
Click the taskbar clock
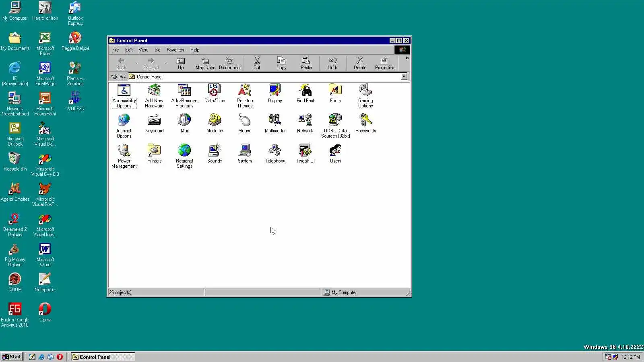pos(630,357)
